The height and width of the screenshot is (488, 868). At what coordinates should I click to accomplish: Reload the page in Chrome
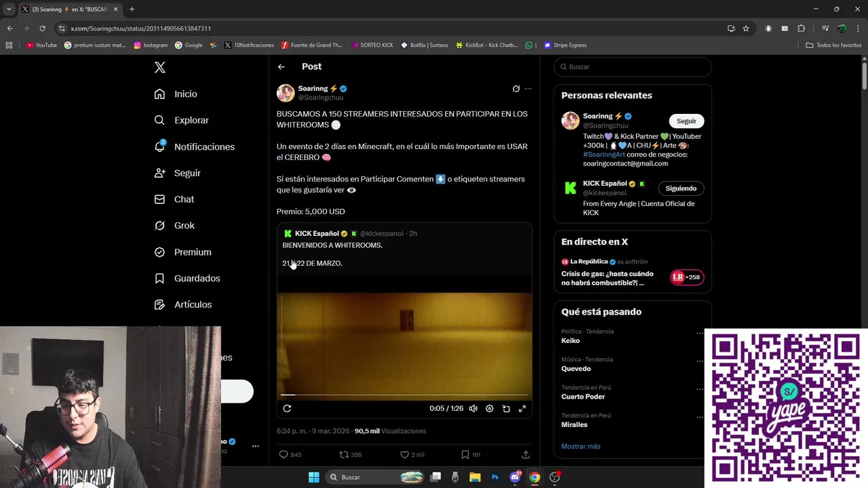point(42,28)
